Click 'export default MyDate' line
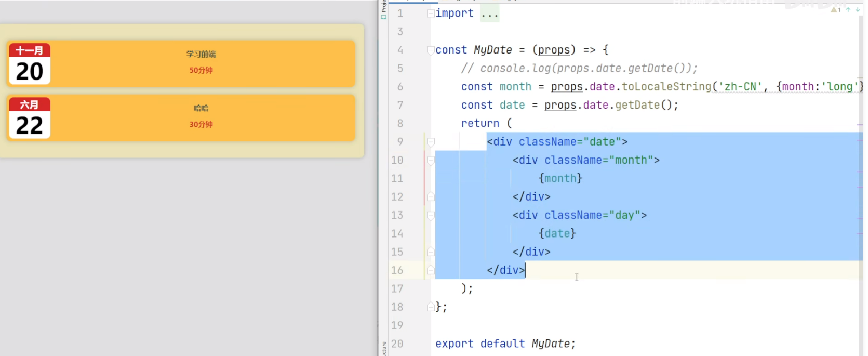Viewport: 868px width, 356px height. tap(505, 344)
